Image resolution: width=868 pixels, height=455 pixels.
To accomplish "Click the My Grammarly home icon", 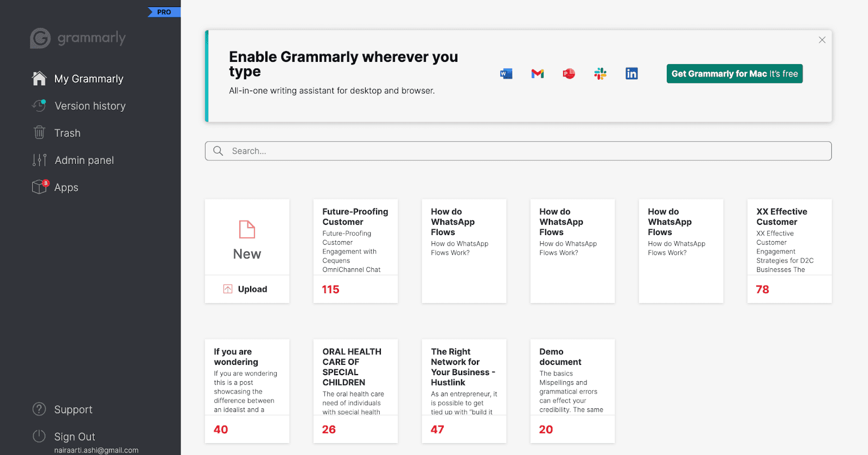I will click(x=39, y=79).
